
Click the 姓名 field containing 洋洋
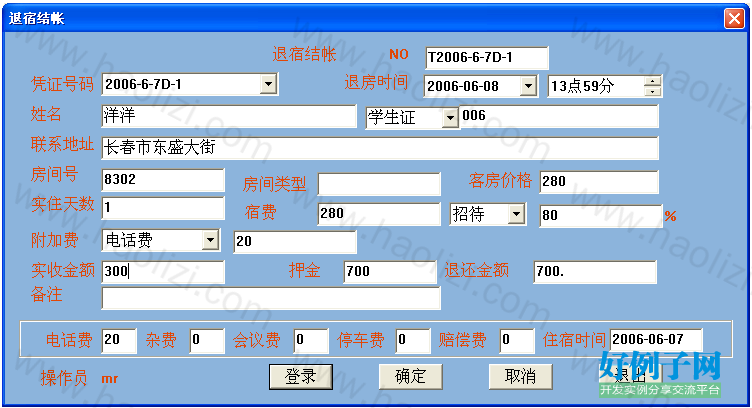229,116
